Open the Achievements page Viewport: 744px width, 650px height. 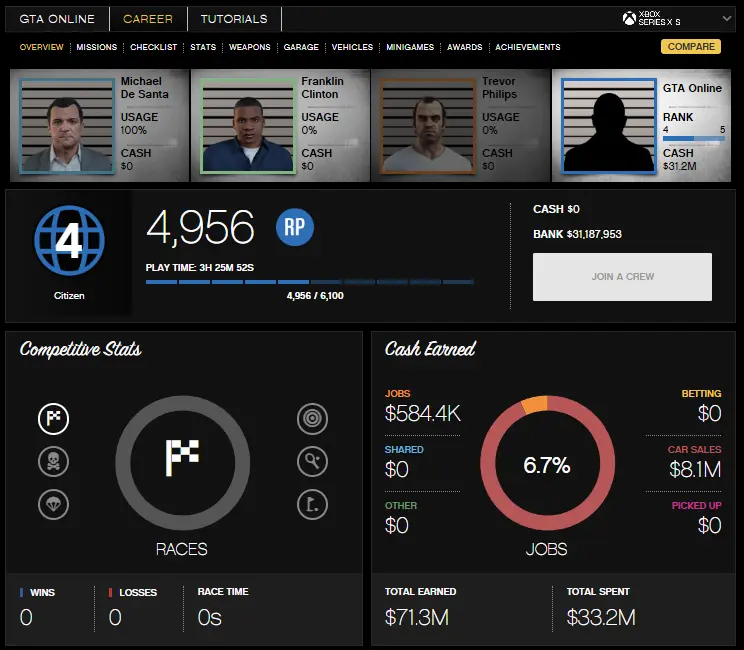click(x=527, y=47)
